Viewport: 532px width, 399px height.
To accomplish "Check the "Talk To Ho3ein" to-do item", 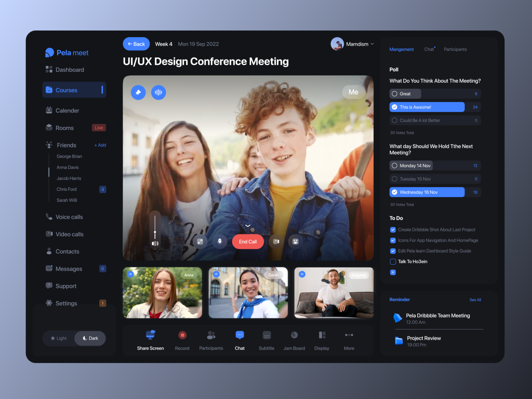I will click(393, 262).
